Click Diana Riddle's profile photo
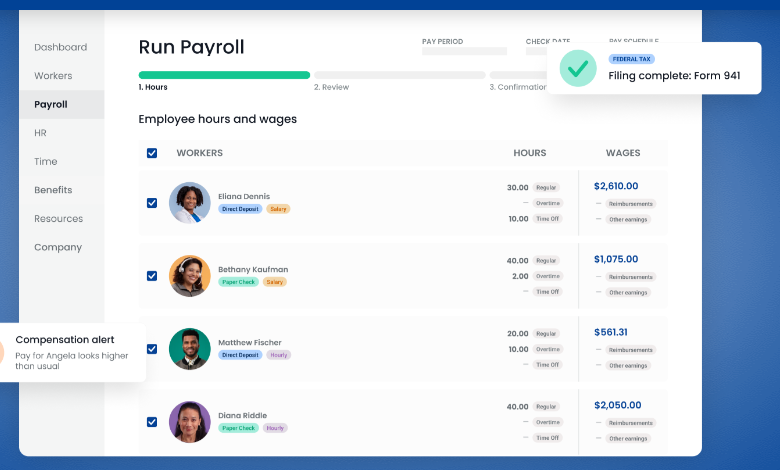 click(x=190, y=422)
